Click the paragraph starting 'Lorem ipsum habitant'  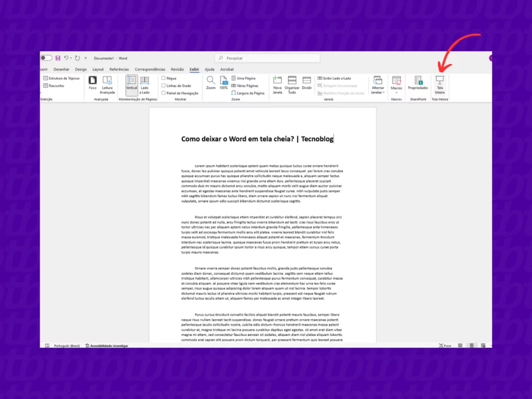tap(262, 184)
